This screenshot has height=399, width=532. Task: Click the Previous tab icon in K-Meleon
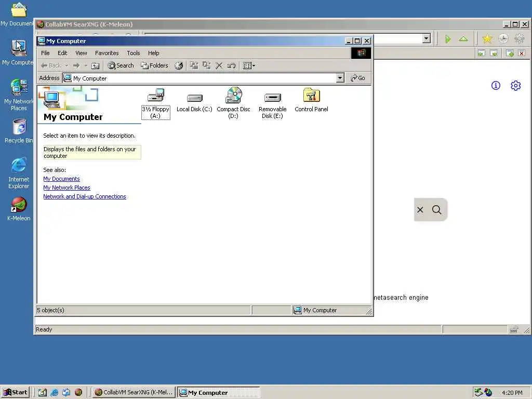point(482,54)
